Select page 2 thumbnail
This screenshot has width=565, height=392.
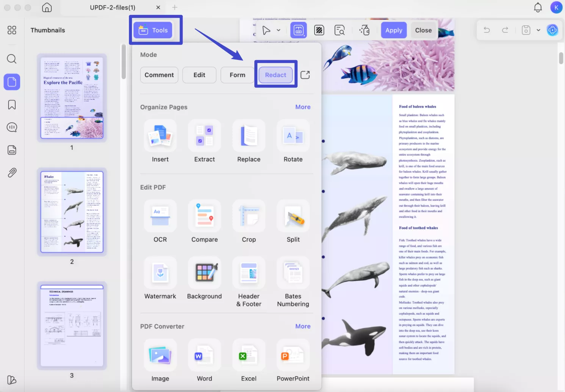click(x=72, y=212)
